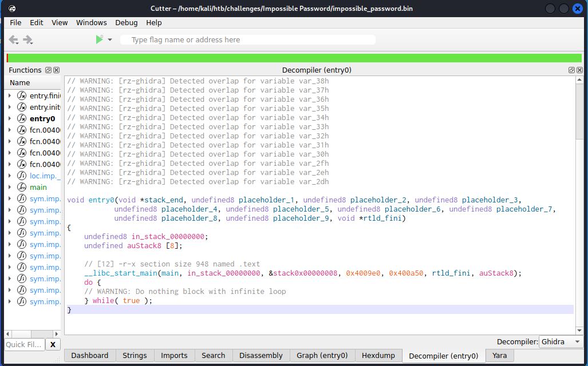Select entry.fini in the Functions list
Viewport: 588px width, 366px height.
45,96
